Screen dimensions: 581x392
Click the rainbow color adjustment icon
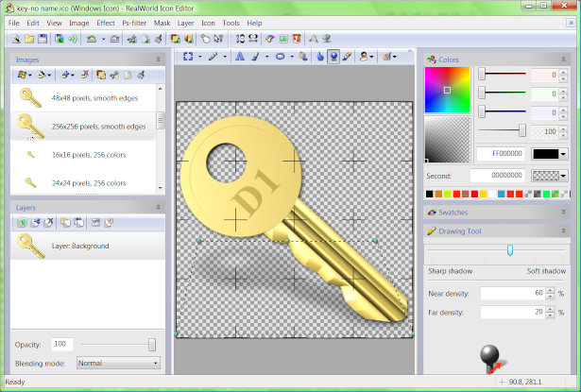pos(270,39)
